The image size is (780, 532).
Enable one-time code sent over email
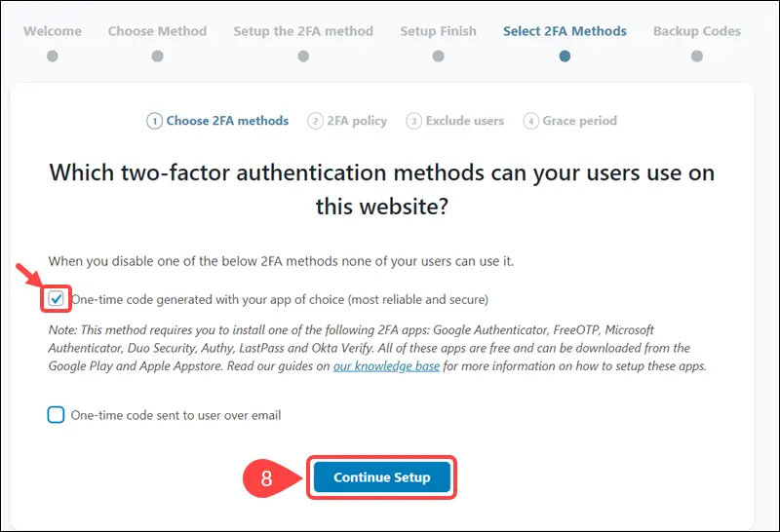[56, 415]
